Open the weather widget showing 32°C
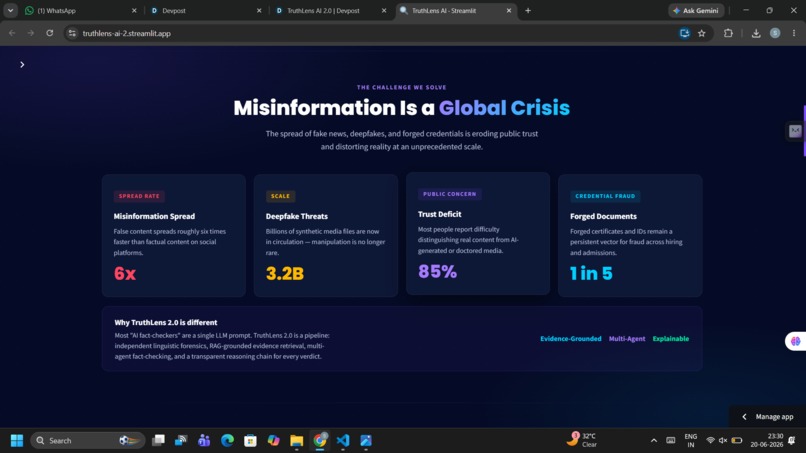This screenshot has width=806, height=453. click(x=582, y=440)
